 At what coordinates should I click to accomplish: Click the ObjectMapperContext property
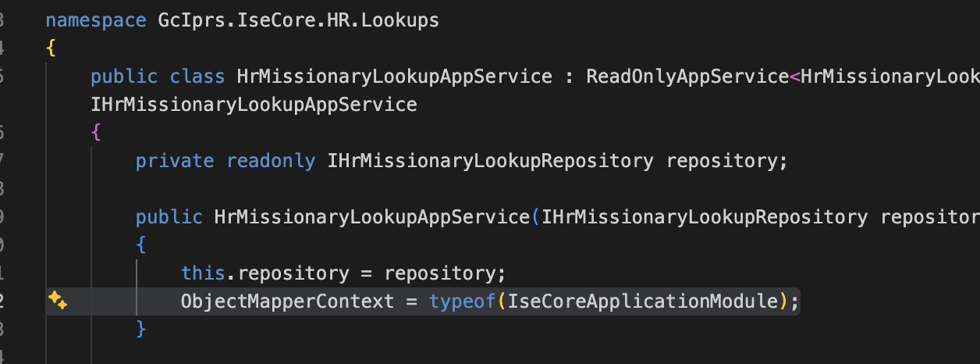[x=287, y=301]
